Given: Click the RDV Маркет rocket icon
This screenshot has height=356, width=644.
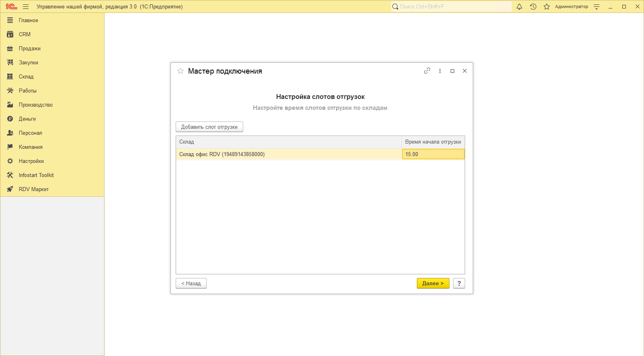Looking at the screenshot, I should click(x=10, y=189).
